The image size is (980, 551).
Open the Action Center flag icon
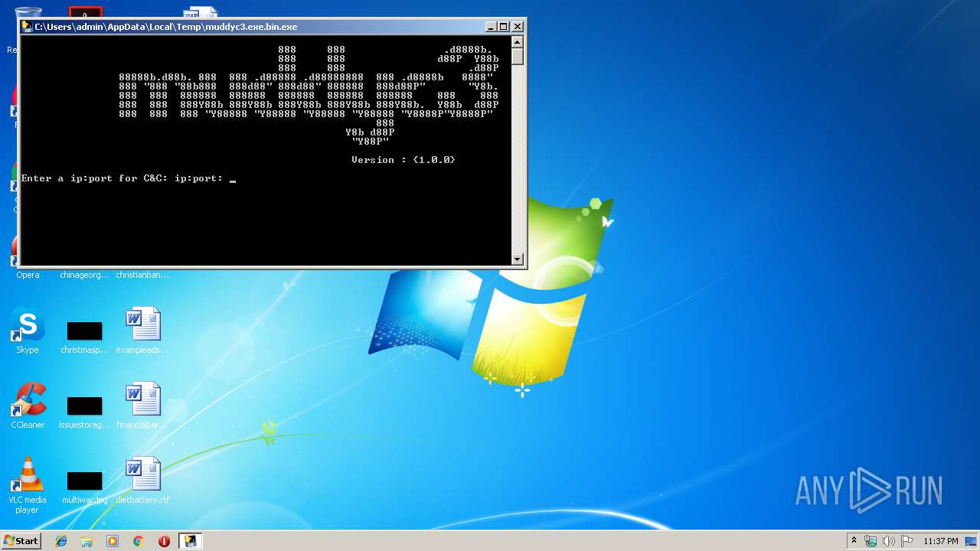(907, 541)
